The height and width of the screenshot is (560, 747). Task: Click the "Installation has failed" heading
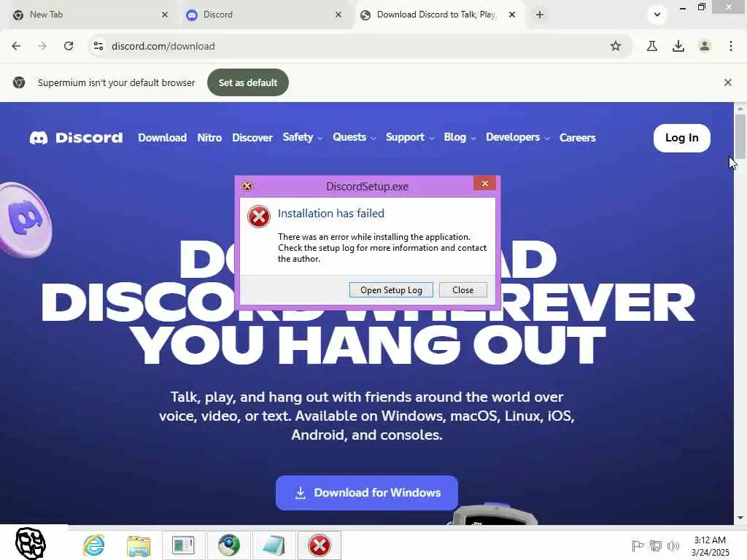point(330,214)
